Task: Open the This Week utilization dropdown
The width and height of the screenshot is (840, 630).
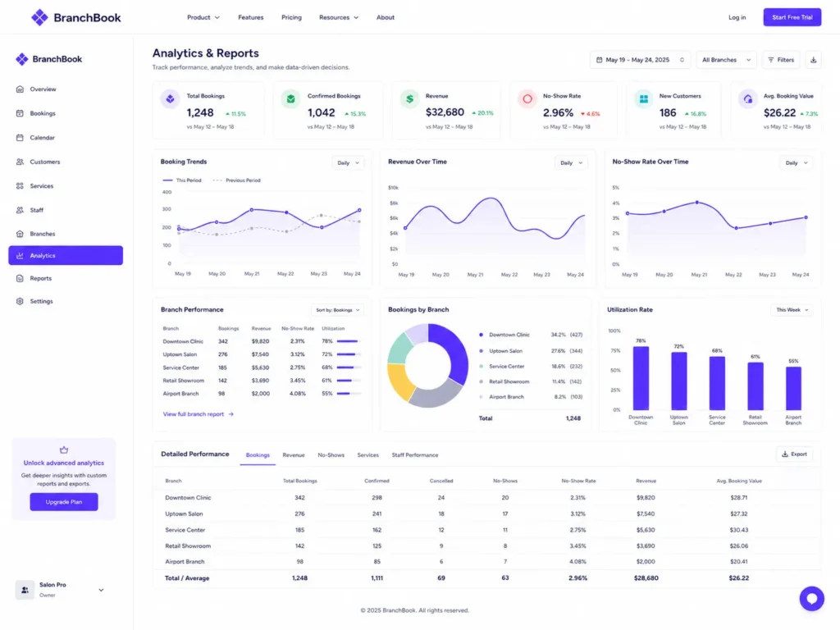Action: tap(792, 310)
